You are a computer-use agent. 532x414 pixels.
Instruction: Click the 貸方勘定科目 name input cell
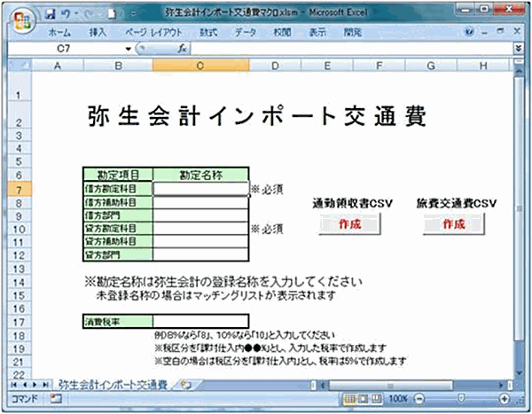[201, 229]
